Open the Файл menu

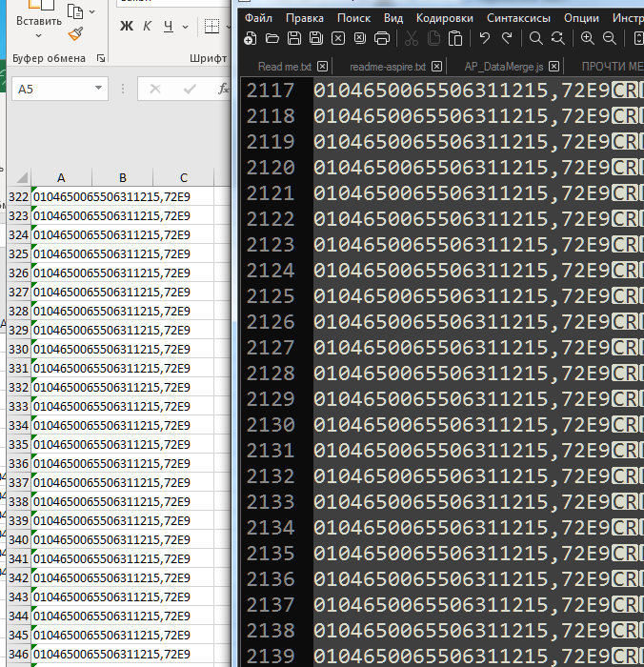[x=258, y=18]
